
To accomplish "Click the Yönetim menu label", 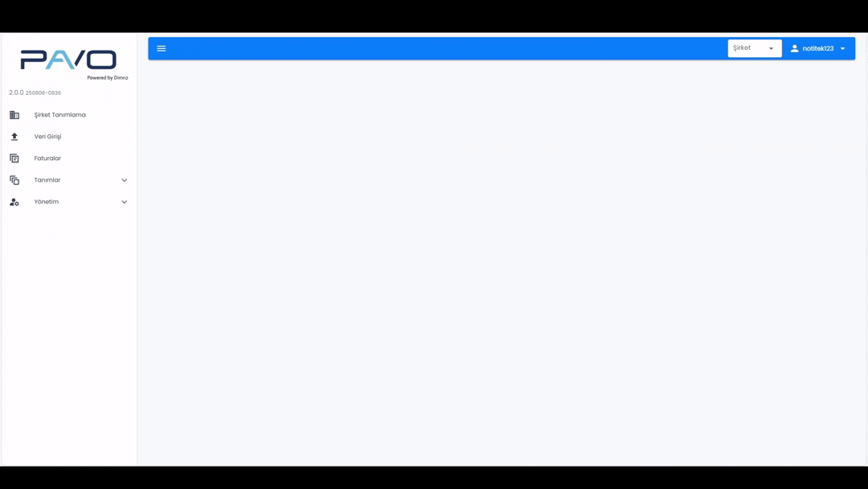I will [x=46, y=202].
